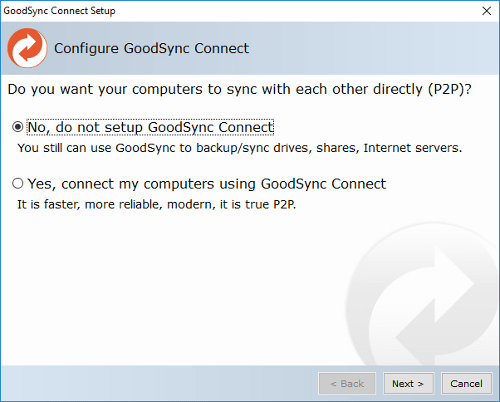Screen dimensions: 500x402
Task: Click the empty footer bar beside the Back button
Action: pos(158,383)
